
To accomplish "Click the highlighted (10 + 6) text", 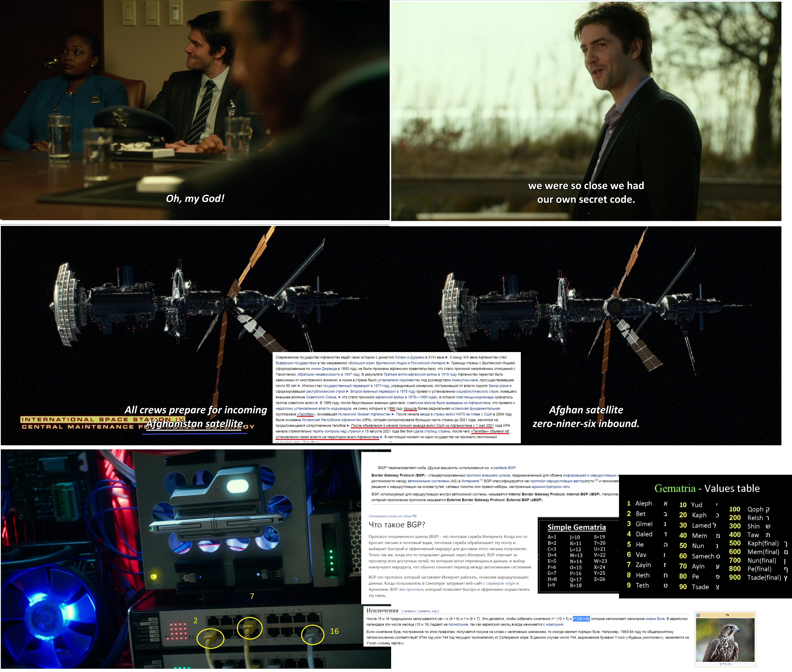I will (x=582, y=619).
